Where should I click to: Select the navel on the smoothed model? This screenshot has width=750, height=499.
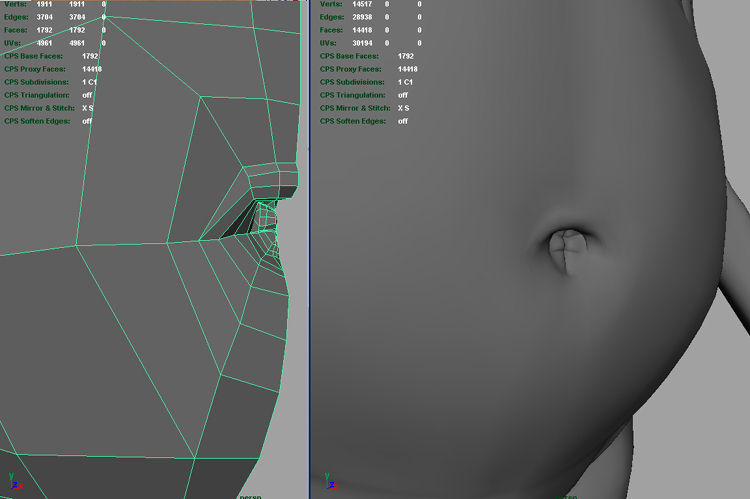click(x=565, y=250)
